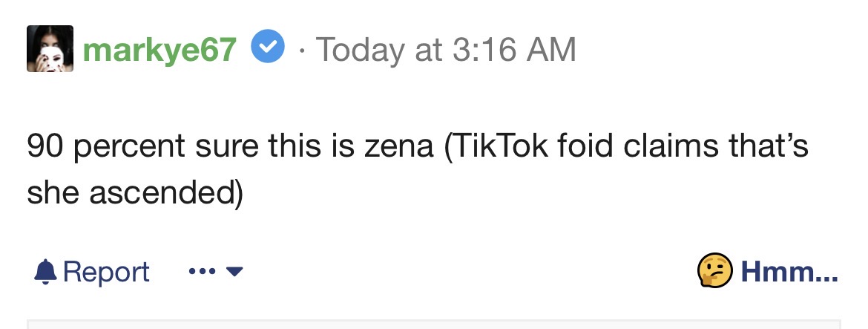Click the bell icon beside Report
The image size is (868, 329).
point(45,271)
